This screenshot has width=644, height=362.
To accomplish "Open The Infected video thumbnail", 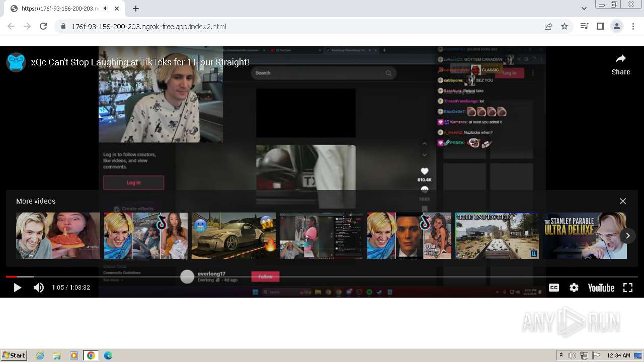I will click(497, 236).
